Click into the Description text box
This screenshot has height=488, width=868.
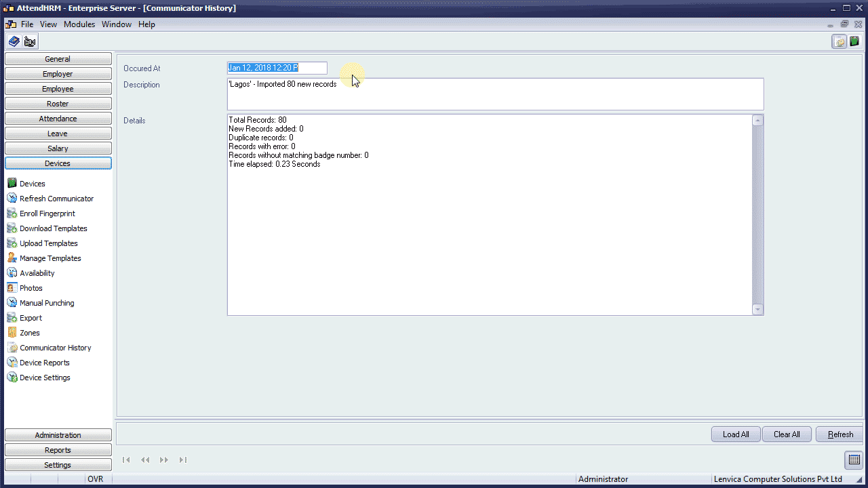[495, 94]
